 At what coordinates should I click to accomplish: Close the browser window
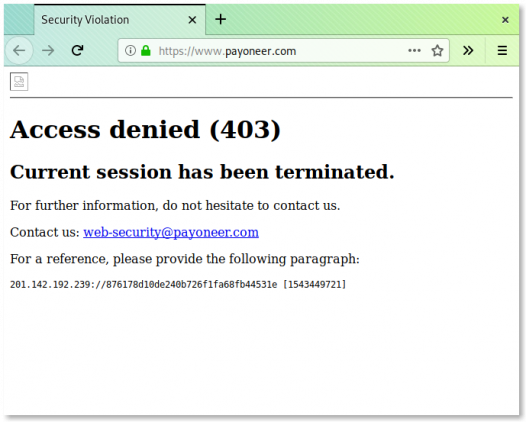tap(505, 20)
